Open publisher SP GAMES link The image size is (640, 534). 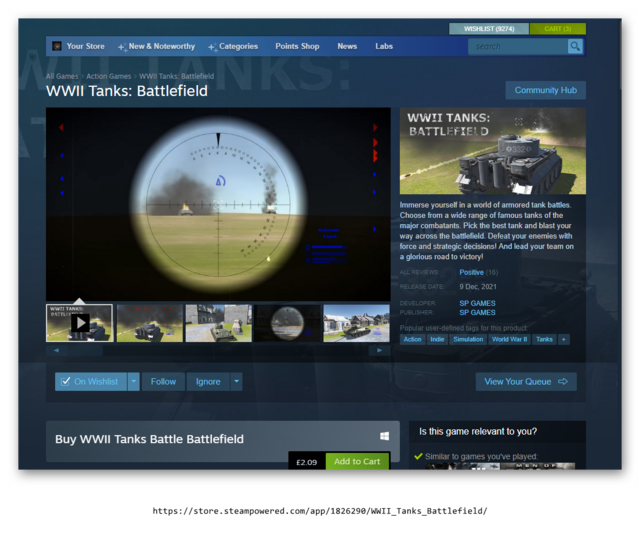click(x=477, y=313)
